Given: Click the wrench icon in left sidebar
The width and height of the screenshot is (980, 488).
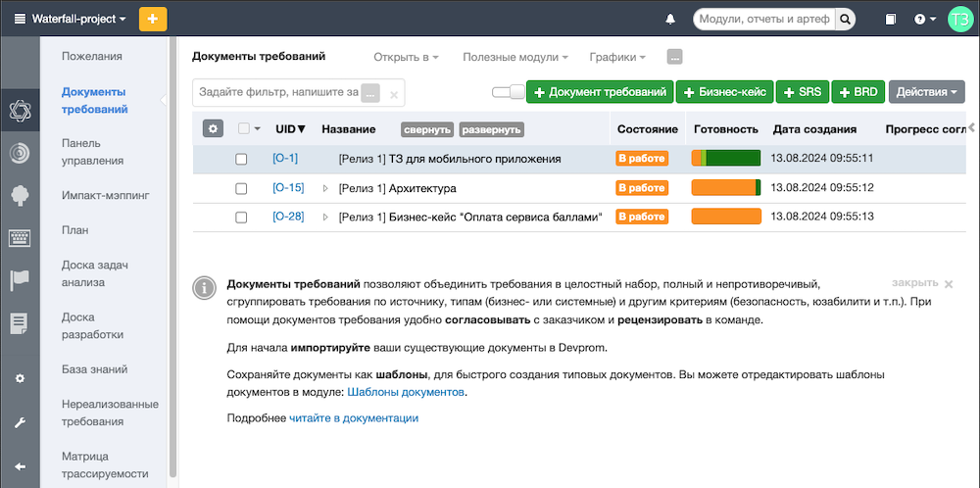Looking at the screenshot, I should (x=19, y=423).
